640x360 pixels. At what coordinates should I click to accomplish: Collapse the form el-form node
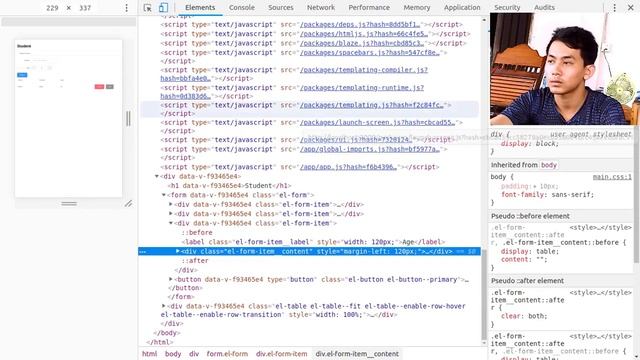click(x=164, y=195)
